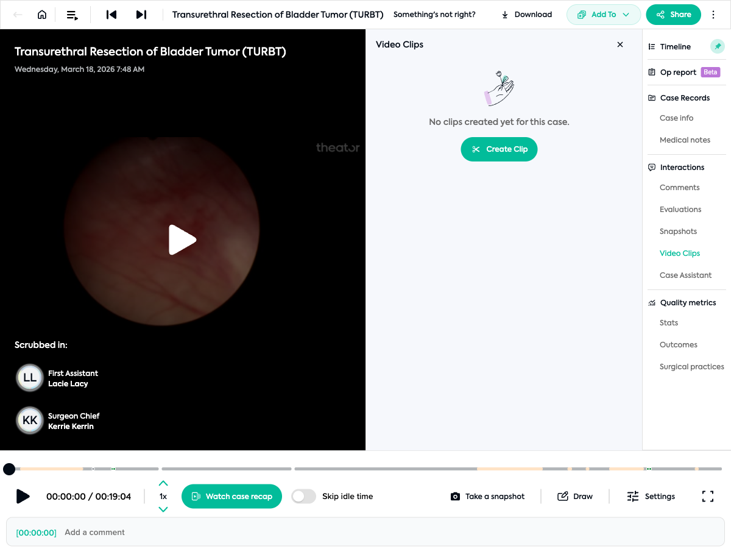Go to the home page icon

[42, 15]
